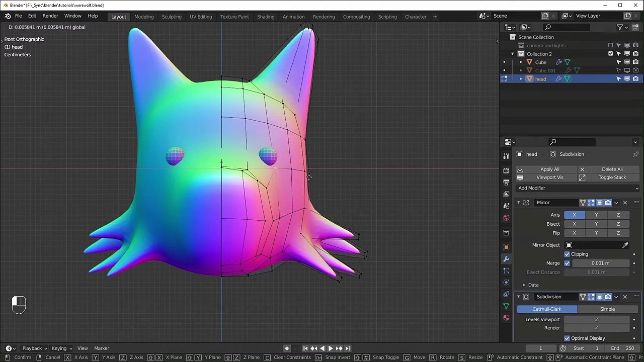Play the animation forward

click(x=331, y=348)
